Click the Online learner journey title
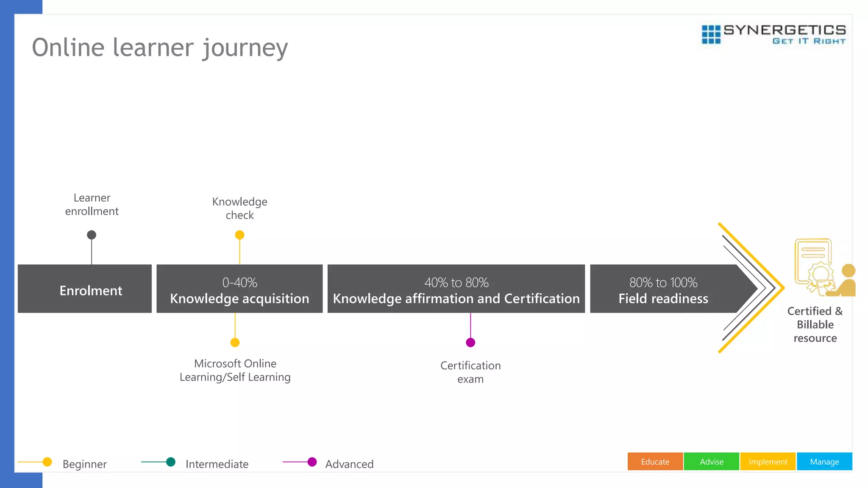Screen dimensions: 868x488 tap(160, 48)
